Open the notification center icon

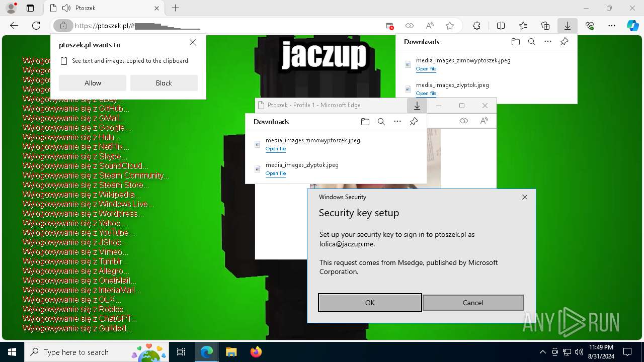tap(627, 352)
